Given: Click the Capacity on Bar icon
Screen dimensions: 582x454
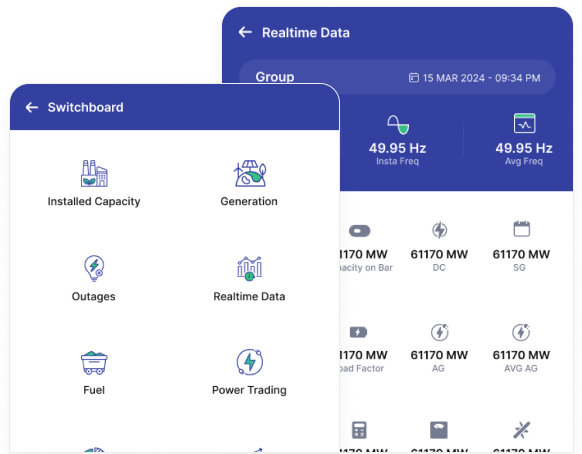Looking at the screenshot, I should [x=359, y=231].
